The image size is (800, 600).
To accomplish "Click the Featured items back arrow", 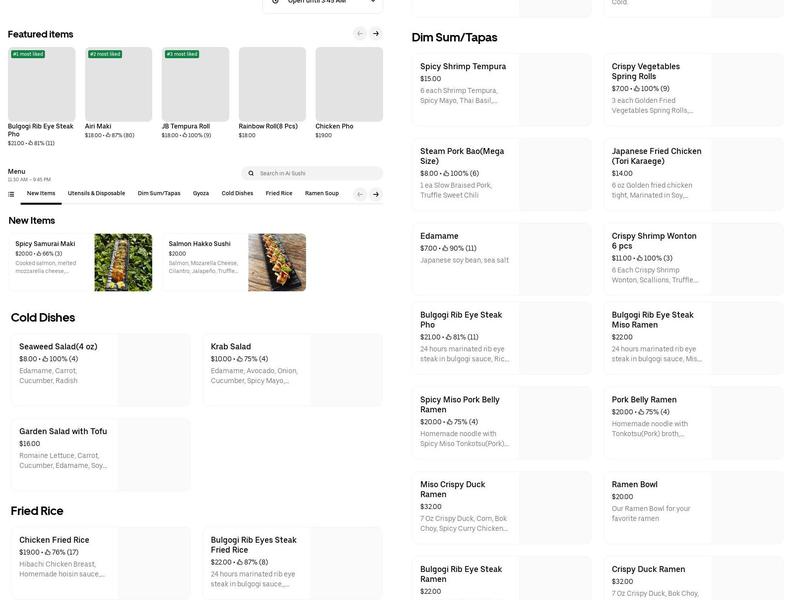I will [360, 33].
